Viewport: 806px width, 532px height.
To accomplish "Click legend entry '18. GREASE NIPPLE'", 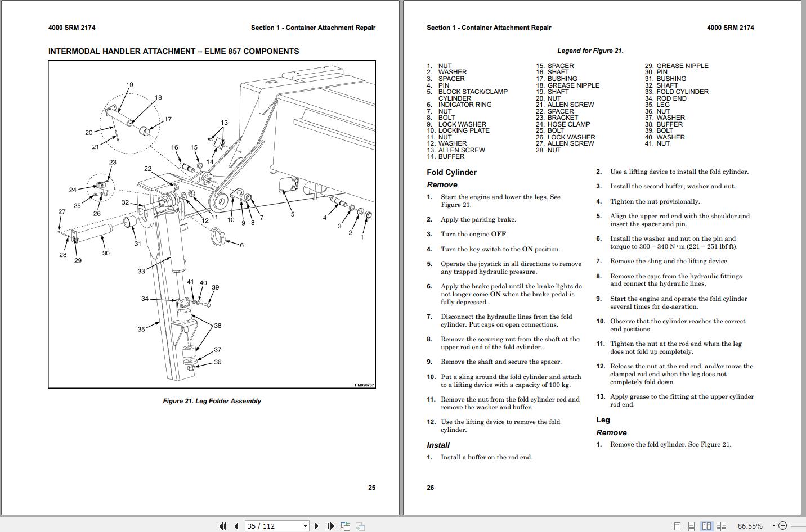I will pos(567,85).
